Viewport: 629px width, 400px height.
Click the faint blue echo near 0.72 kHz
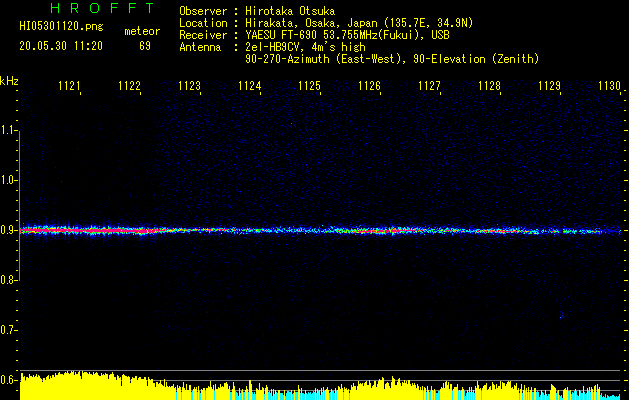pos(561,317)
